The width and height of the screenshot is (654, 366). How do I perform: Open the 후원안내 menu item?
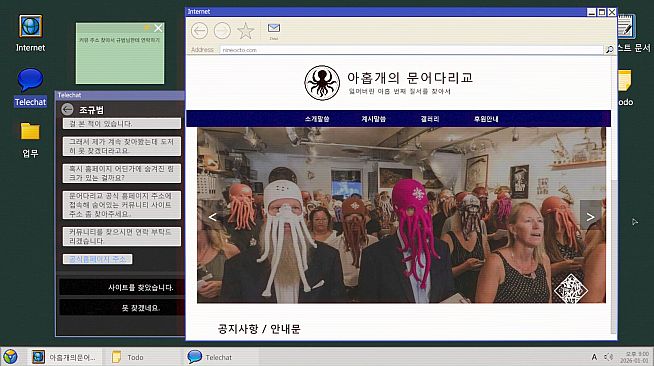[486, 119]
